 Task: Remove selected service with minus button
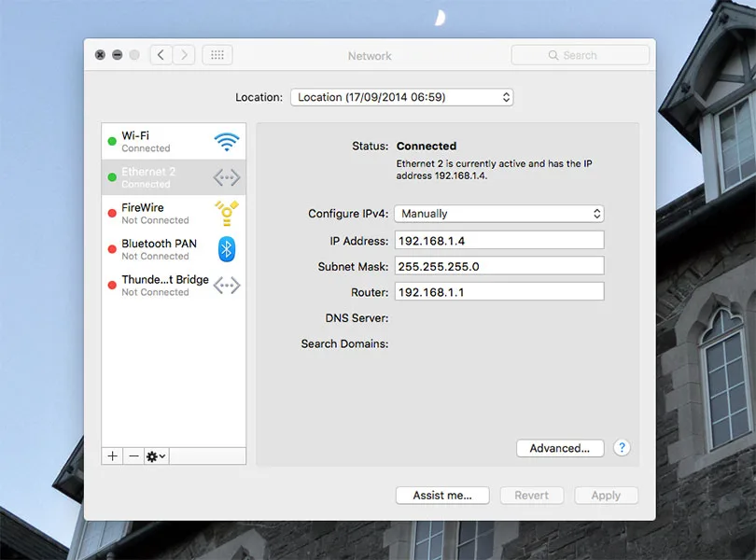pyautogui.click(x=133, y=456)
